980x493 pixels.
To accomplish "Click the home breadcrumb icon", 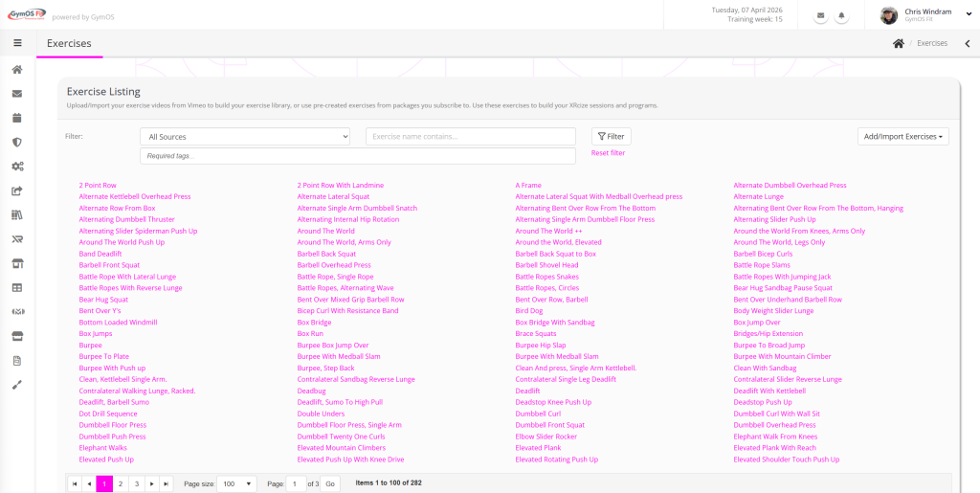I will 898,43.
